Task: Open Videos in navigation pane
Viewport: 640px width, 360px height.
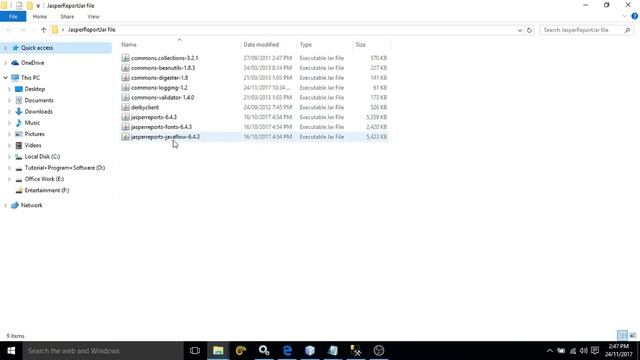Action: point(33,145)
